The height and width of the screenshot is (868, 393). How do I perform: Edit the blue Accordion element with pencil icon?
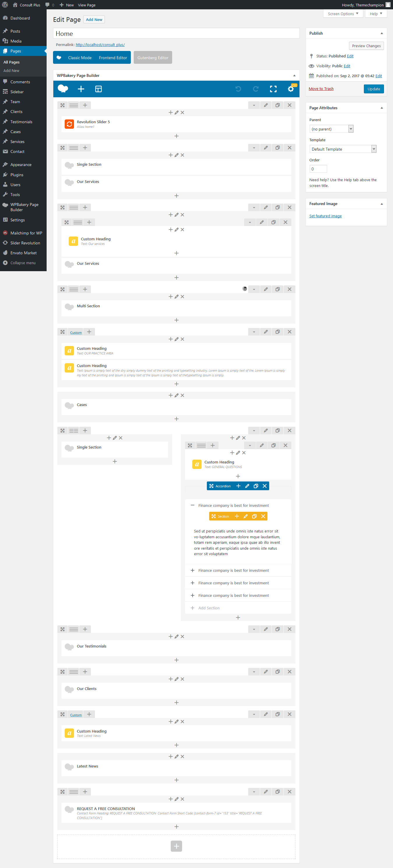pyautogui.click(x=247, y=486)
